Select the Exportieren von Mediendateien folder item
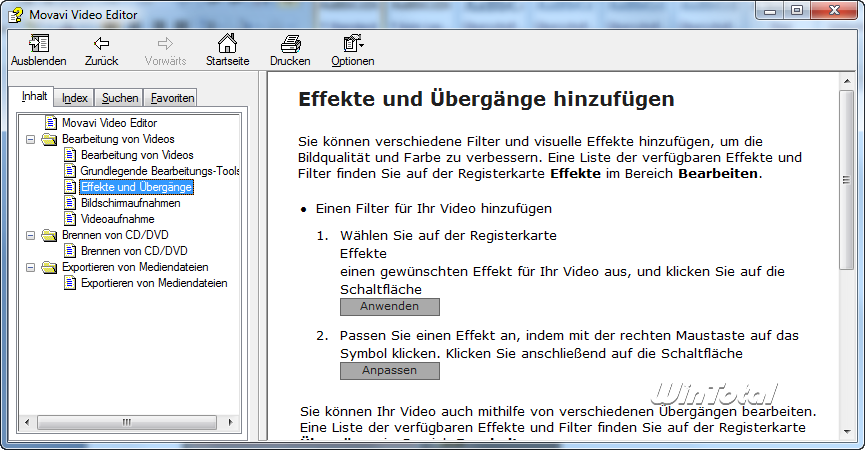The height and width of the screenshot is (450, 865). coord(135,267)
